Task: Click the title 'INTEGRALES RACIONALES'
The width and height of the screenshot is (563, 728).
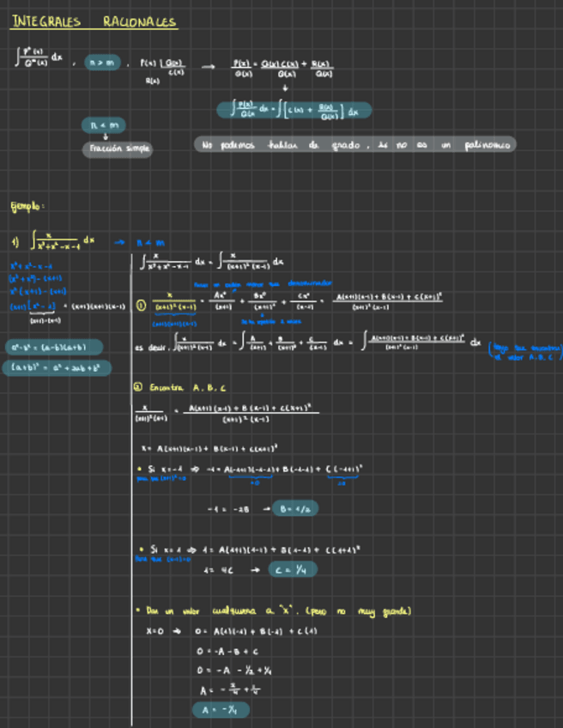Action: coord(94,21)
